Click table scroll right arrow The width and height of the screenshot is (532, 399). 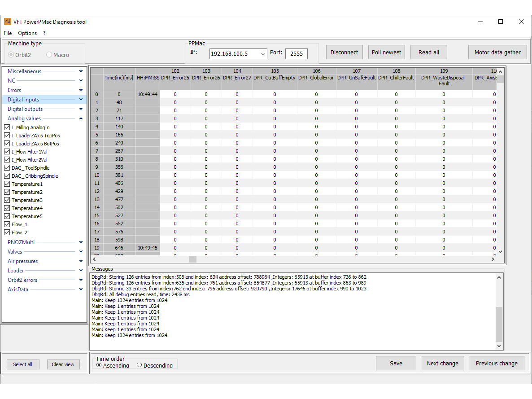click(x=493, y=259)
